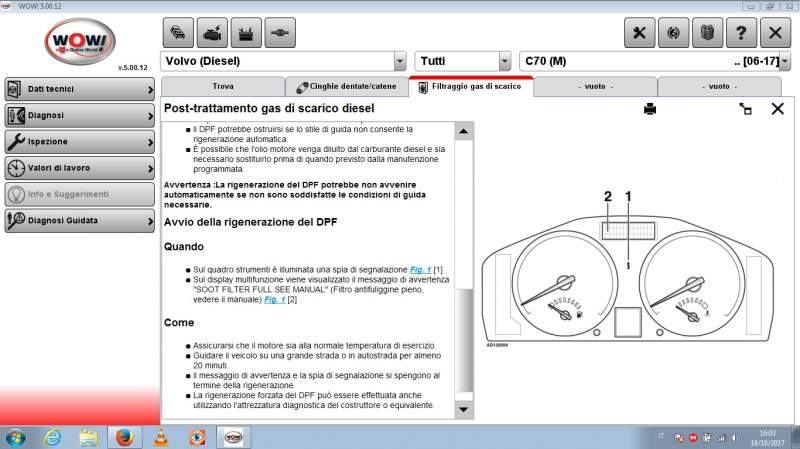The image size is (800, 449).
Task: Click the Post-trattamento gas di scarico diesel title
Action: pyautogui.click(x=269, y=108)
